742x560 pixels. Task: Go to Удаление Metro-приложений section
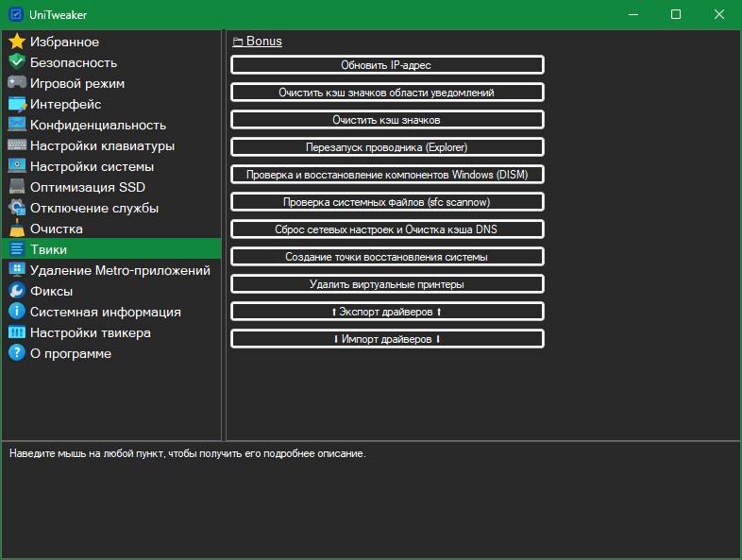click(120, 270)
